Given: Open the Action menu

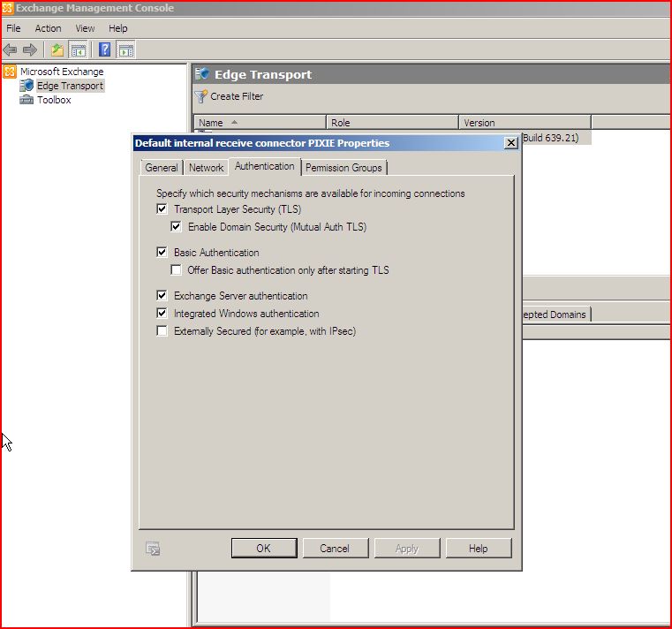Looking at the screenshot, I should point(48,28).
